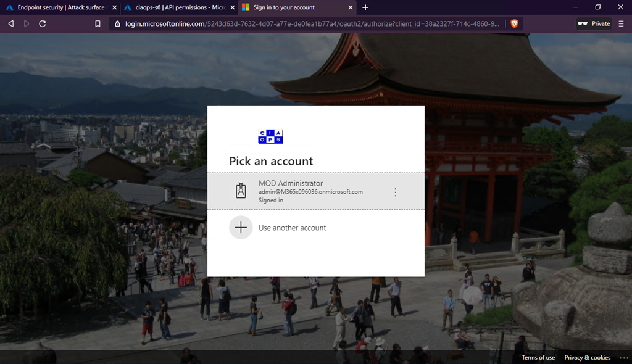Image resolution: width=632 pixels, height=364 pixels.
Task: Expand the footer ellipsis options
Action: (623, 358)
